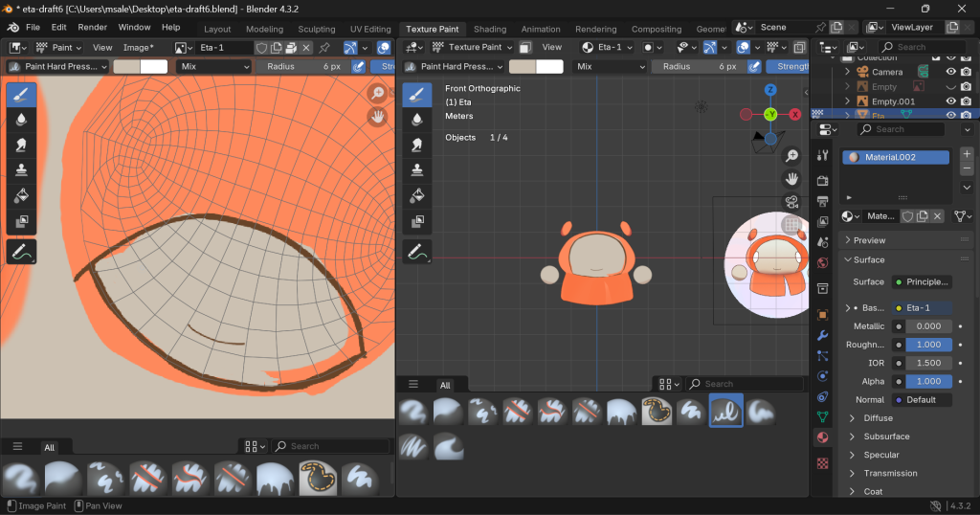Toggle radius pressure sensitivity in image editor header
Viewport: 980px width, 515px height.
[359, 66]
